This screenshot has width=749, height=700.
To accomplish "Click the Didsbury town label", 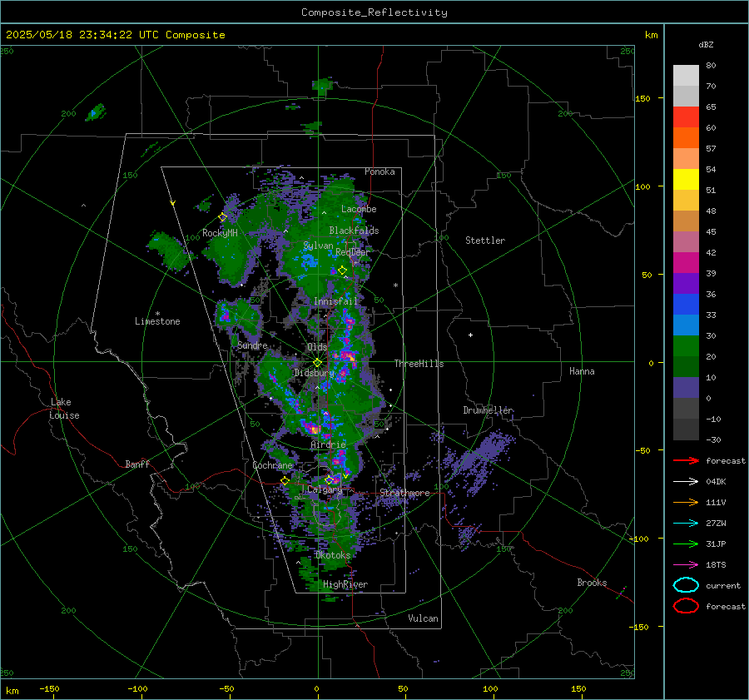I will pos(315,373).
